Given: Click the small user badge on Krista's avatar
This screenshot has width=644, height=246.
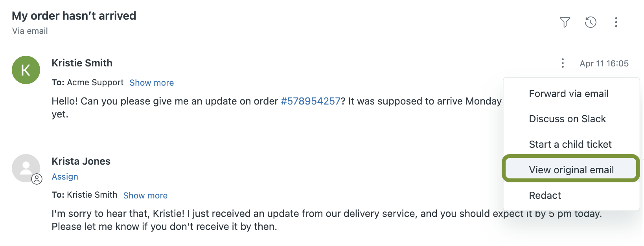Looking at the screenshot, I should point(37,179).
